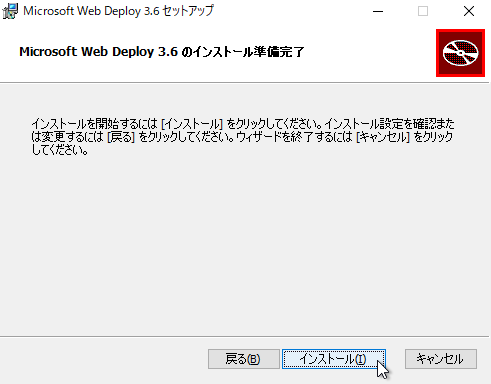This screenshot has height=384, width=491.
Task: Click the last text line してください。
Action: 60,150
